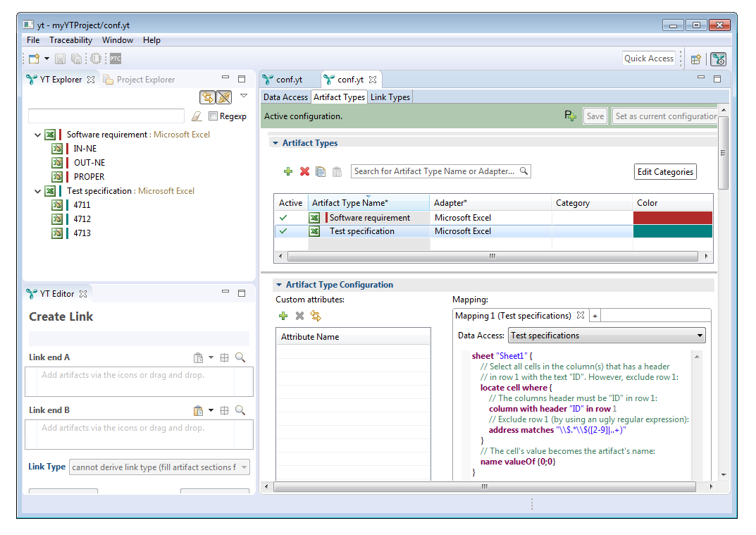Click the grid icon for Link end B
Viewport: 756px width, 535px height.
pyautogui.click(x=225, y=410)
